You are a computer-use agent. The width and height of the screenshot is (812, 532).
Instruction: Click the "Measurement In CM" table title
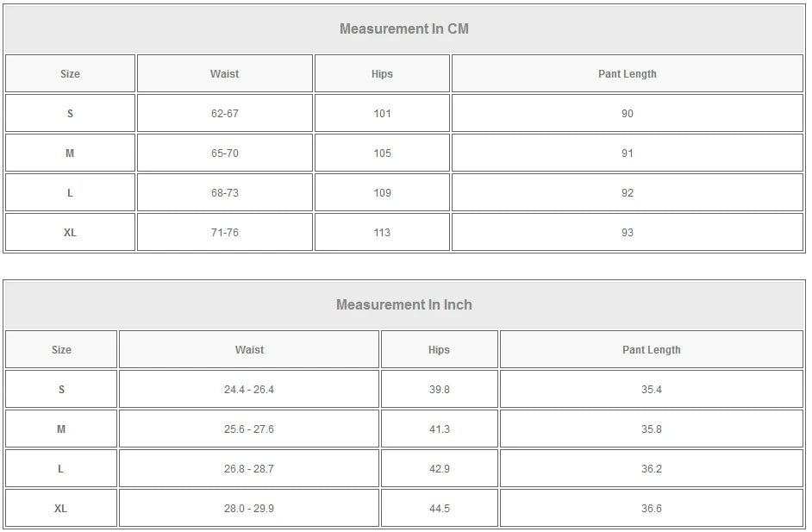404,28
